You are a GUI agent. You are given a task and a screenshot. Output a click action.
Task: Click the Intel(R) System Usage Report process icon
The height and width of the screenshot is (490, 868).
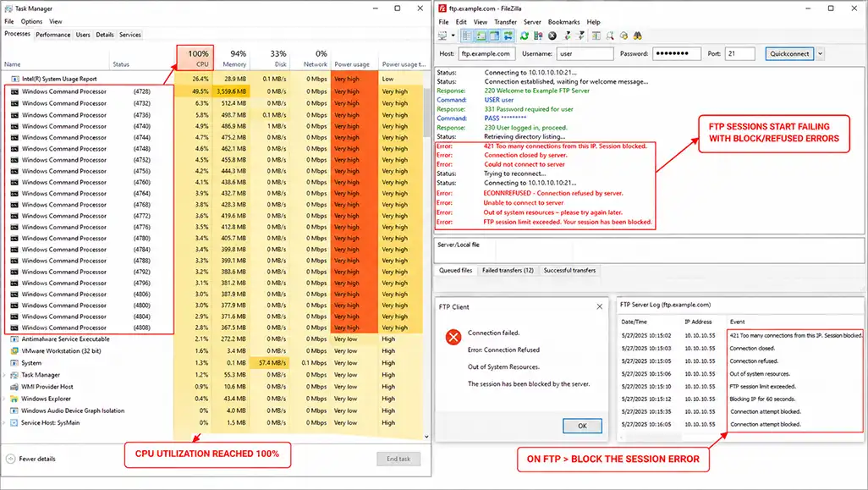[15, 80]
